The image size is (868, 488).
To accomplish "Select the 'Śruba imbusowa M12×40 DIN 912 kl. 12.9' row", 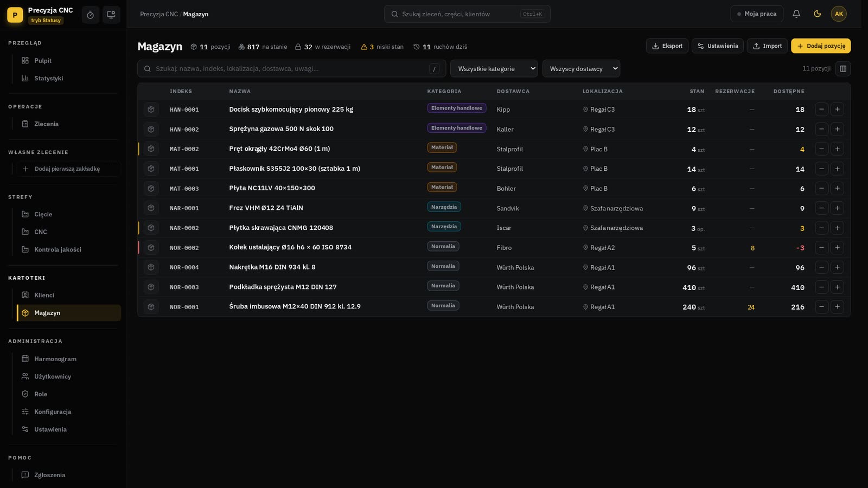I will point(494,307).
